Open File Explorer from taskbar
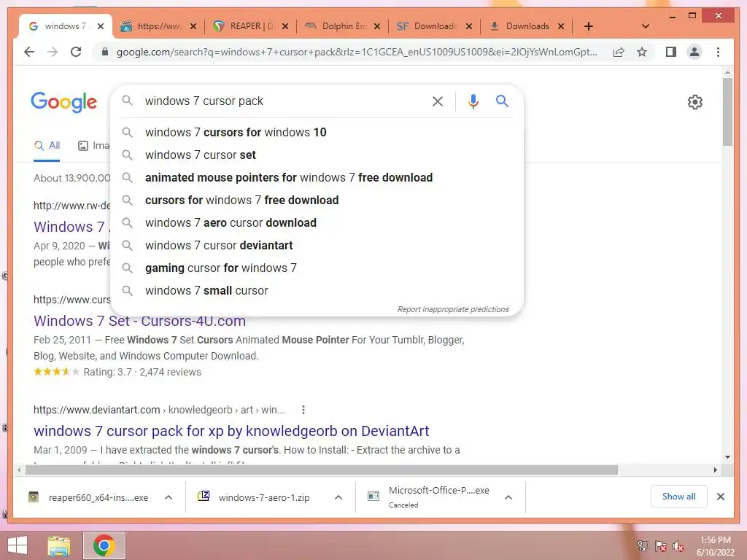 (59, 545)
